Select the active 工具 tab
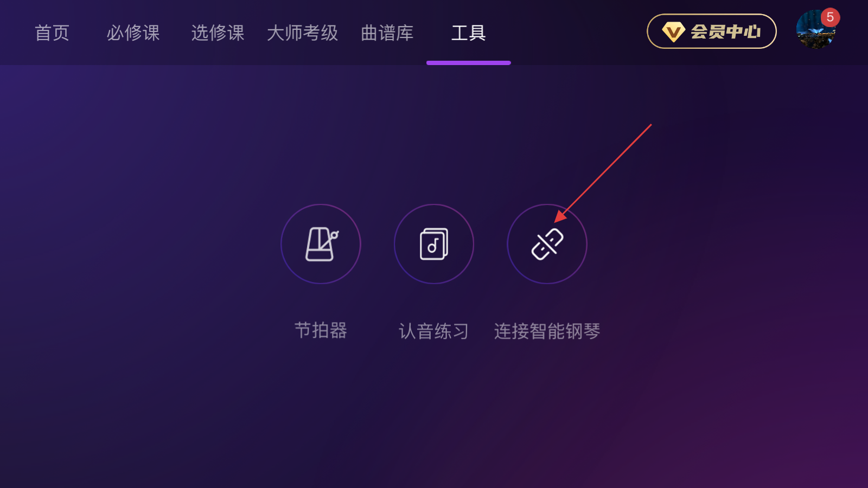Image resolution: width=868 pixels, height=488 pixels. click(x=469, y=33)
